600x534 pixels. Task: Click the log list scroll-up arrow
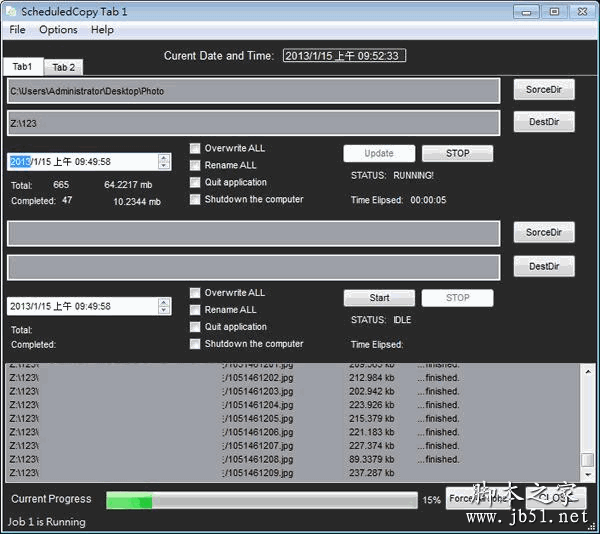pyautogui.click(x=588, y=371)
